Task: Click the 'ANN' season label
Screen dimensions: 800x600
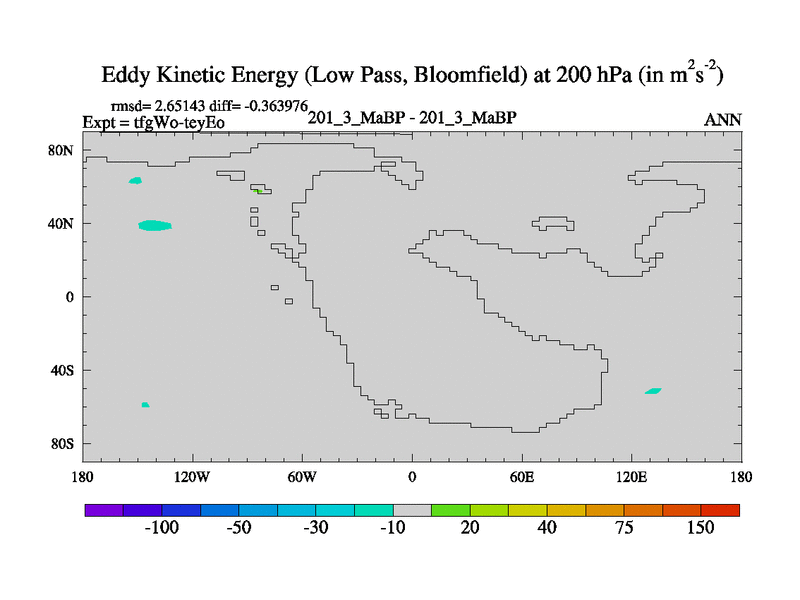Action: click(x=722, y=120)
